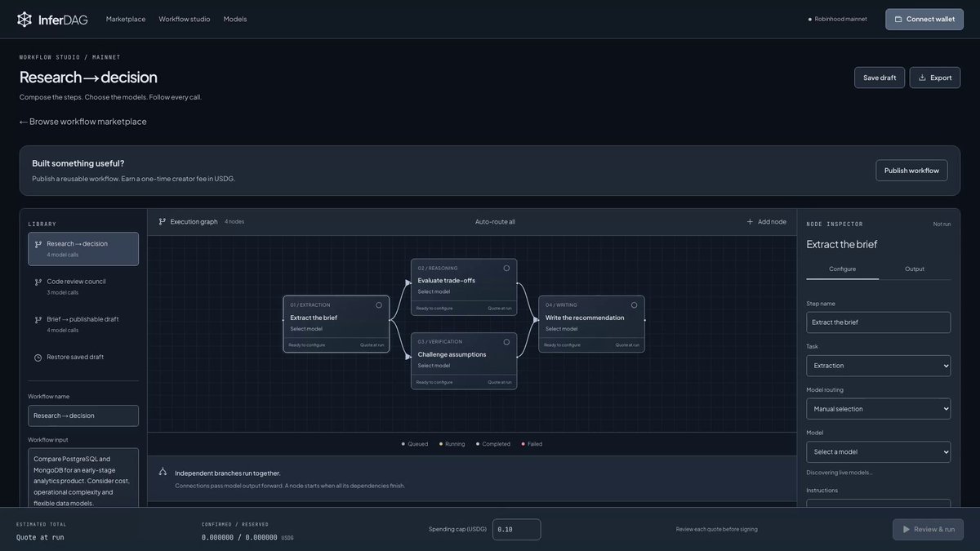Screen dimensions: 980x551
Task: Click the "Not run" status text
Action: pyautogui.click(x=942, y=224)
